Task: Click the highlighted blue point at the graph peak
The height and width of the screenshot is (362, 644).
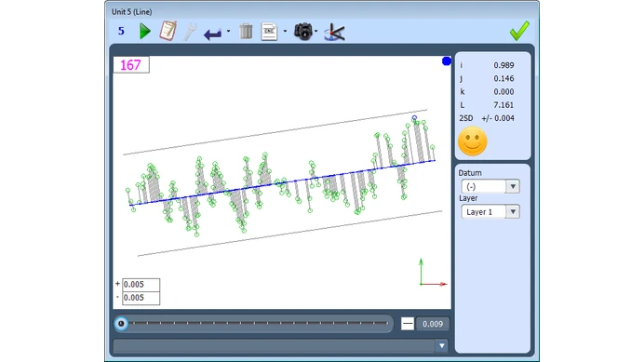Action: tap(414, 118)
